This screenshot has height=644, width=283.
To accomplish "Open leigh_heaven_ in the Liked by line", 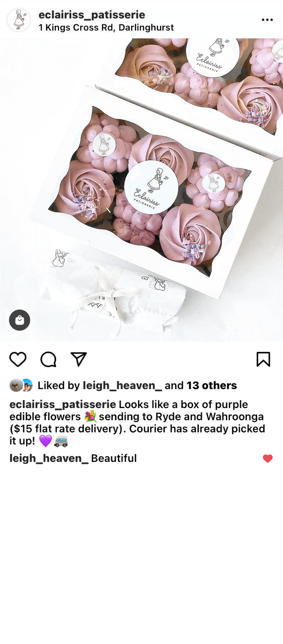I will point(122,386).
